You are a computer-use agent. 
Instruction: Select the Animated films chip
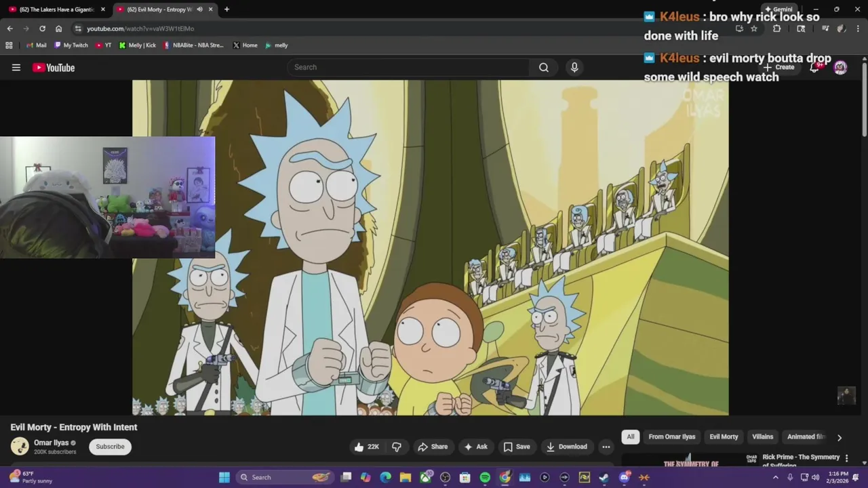806,436
